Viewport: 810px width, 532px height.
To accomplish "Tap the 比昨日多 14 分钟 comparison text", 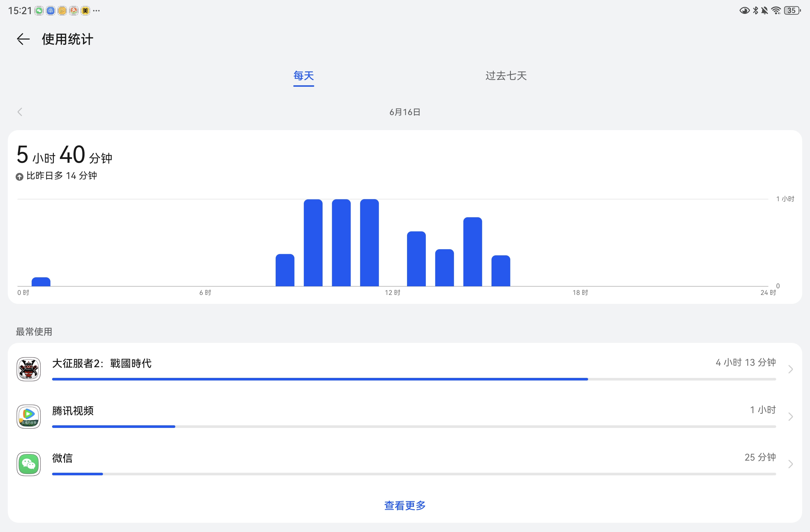I will [x=62, y=176].
